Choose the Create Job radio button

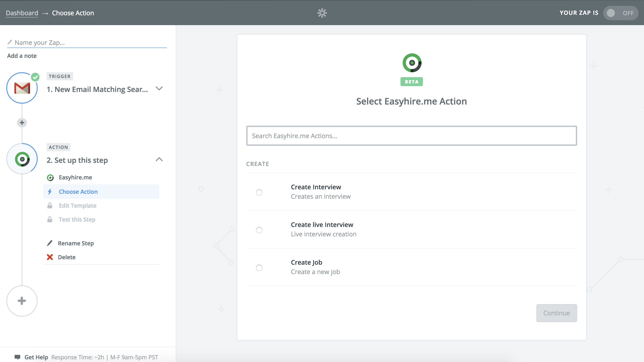(259, 268)
